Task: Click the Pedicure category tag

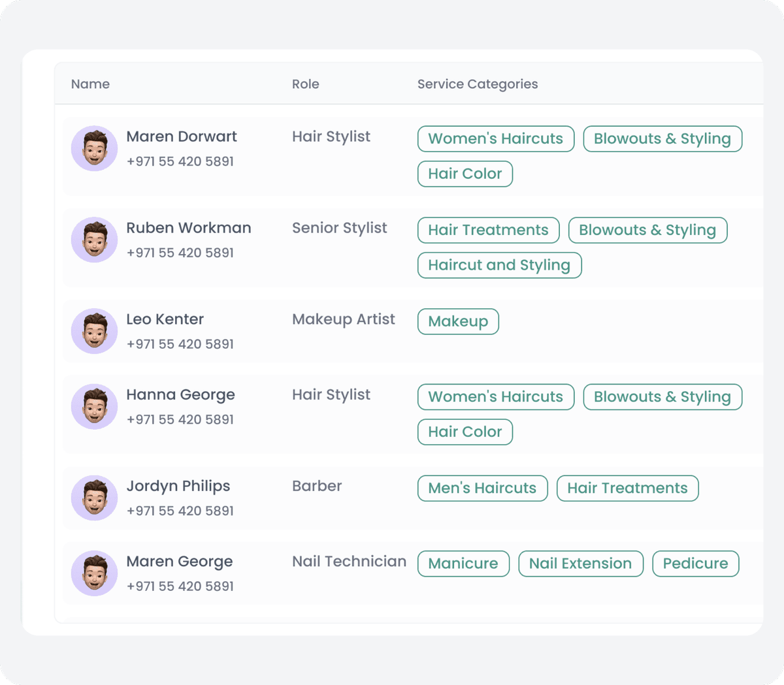Action: coord(695,564)
